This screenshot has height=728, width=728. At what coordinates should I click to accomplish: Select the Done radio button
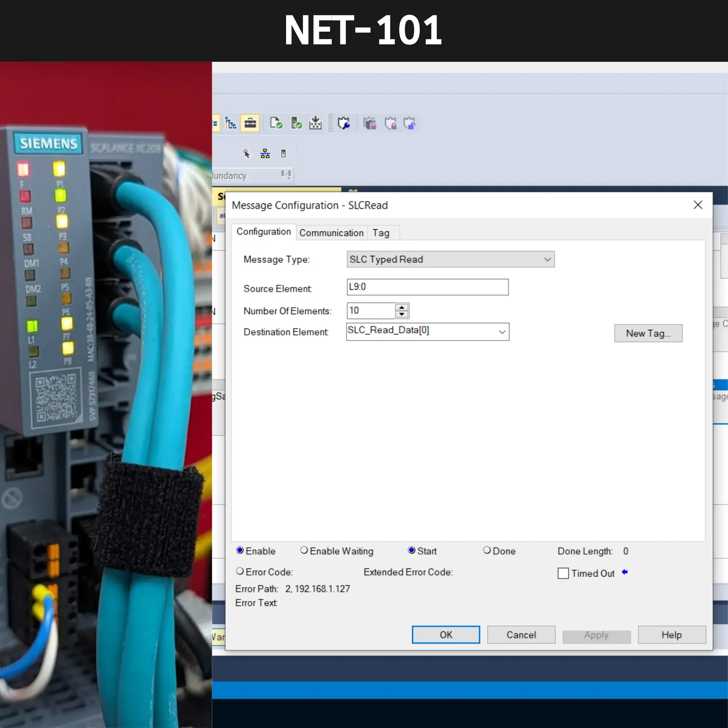click(x=487, y=550)
